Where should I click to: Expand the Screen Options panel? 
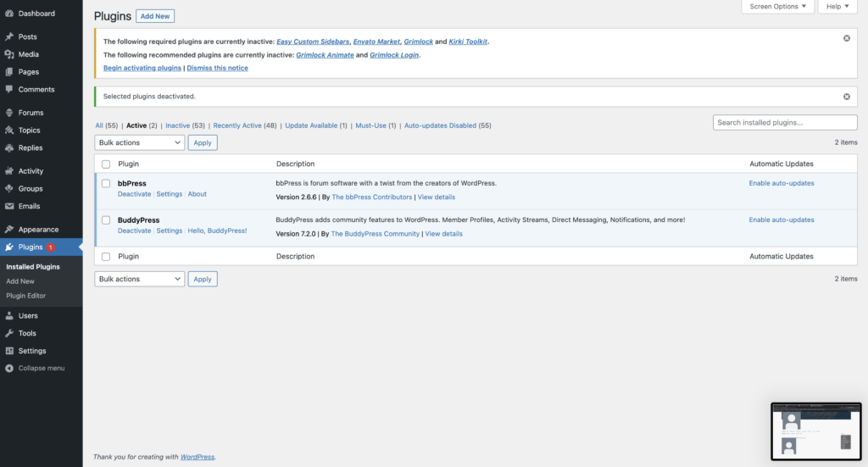click(778, 7)
